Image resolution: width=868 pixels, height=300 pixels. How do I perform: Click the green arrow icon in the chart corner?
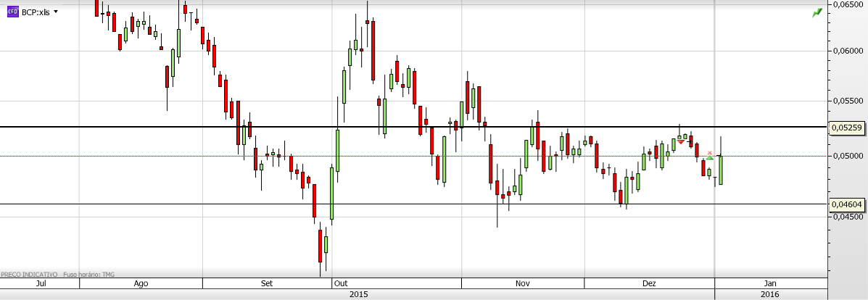tap(817, 13)
